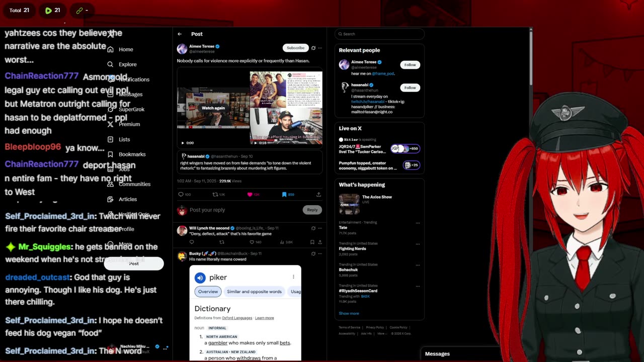Share Will Lynch's comment
The height and width of the screenshot is (362, 644).
tap(320, 242)
